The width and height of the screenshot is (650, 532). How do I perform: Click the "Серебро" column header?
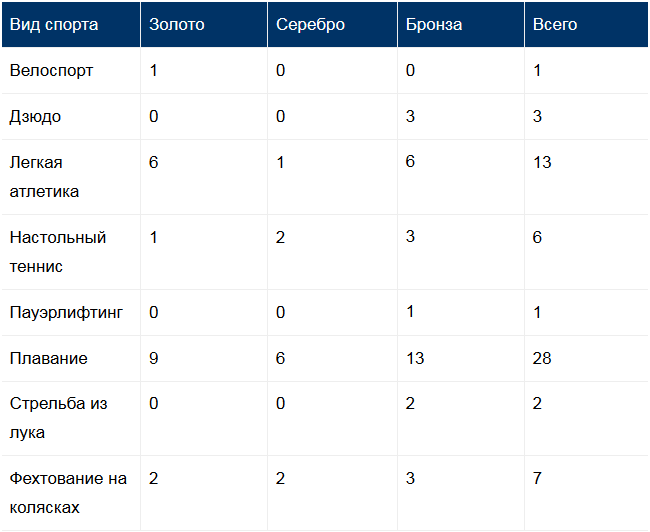click(x=310, y=24)
